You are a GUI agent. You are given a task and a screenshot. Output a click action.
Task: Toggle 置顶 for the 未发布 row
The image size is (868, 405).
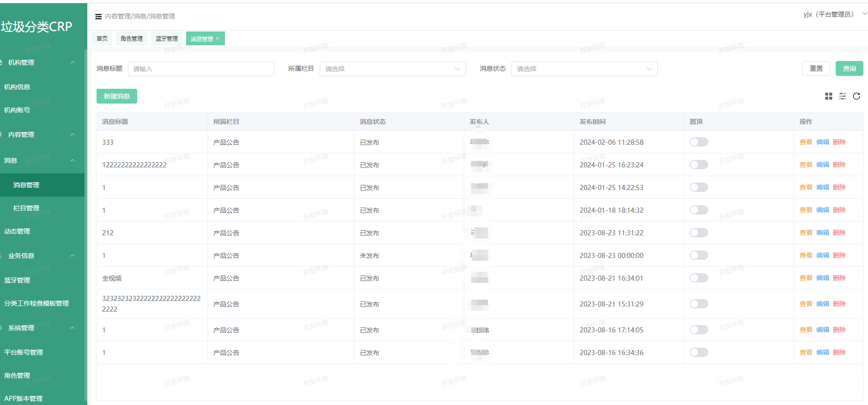pyautogui.click(x=698, y=255)
